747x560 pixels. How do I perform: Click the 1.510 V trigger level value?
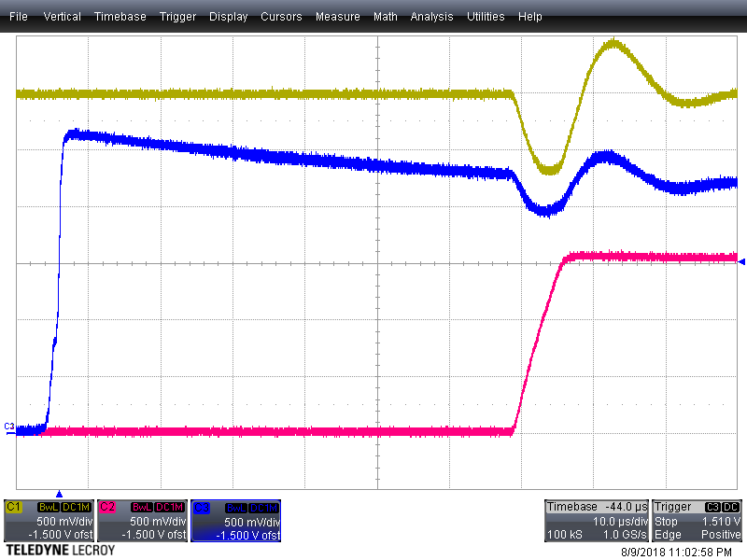721,522
